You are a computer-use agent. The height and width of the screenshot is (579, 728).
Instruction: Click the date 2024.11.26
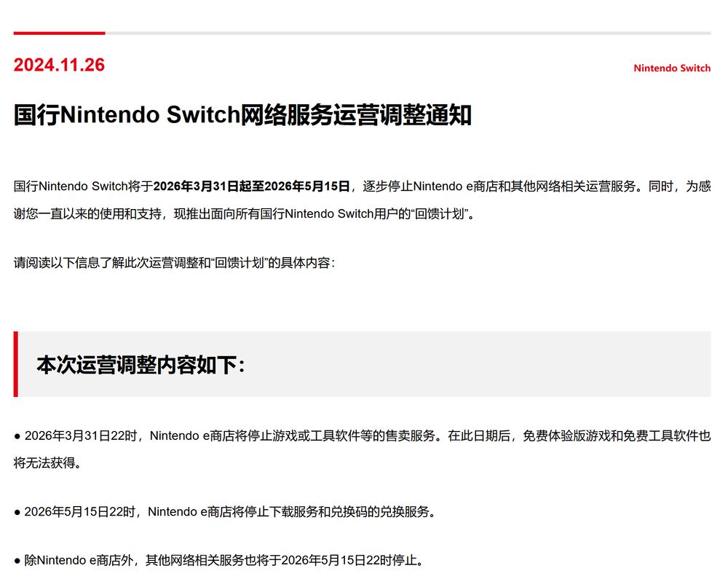[x=59, y=65]
